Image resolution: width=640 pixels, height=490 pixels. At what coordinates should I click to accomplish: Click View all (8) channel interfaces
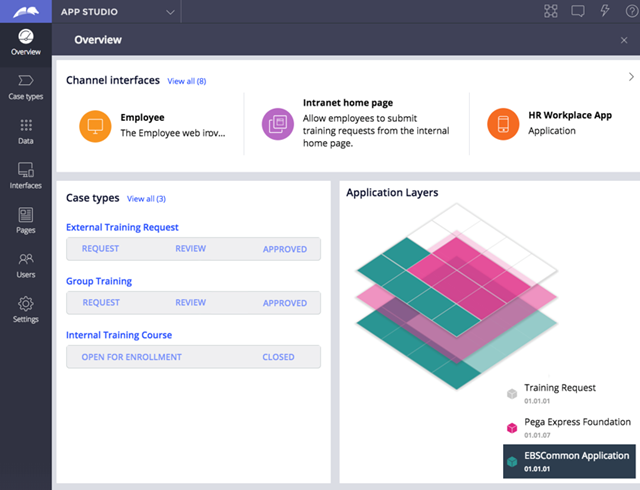click(186, 80)
